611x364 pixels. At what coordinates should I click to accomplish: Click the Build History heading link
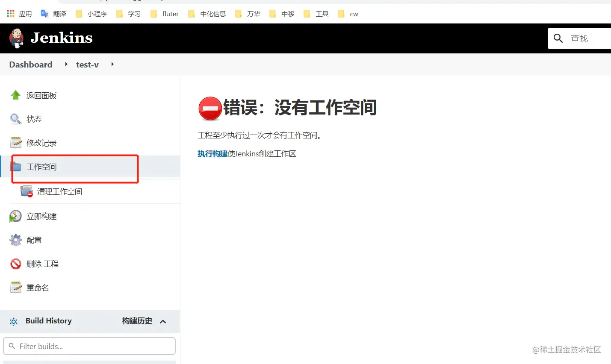pyautogui.click(x=49, y=321)
